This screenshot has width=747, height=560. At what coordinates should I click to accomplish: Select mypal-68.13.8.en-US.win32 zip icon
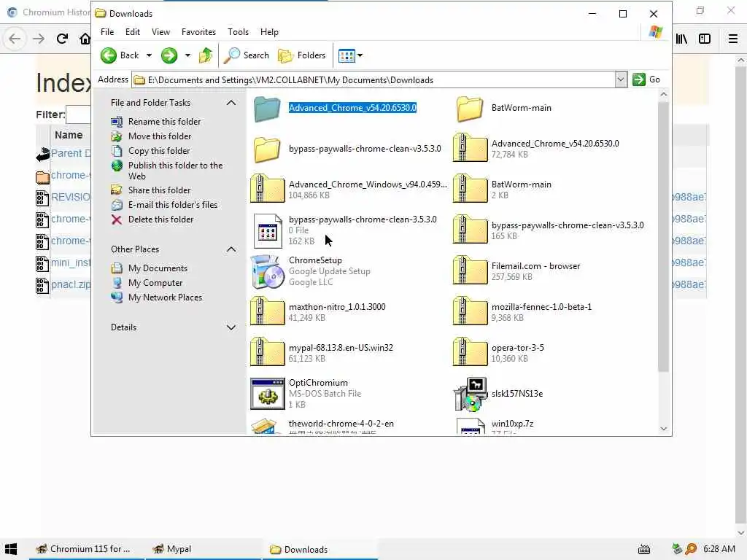pos(267,352)
